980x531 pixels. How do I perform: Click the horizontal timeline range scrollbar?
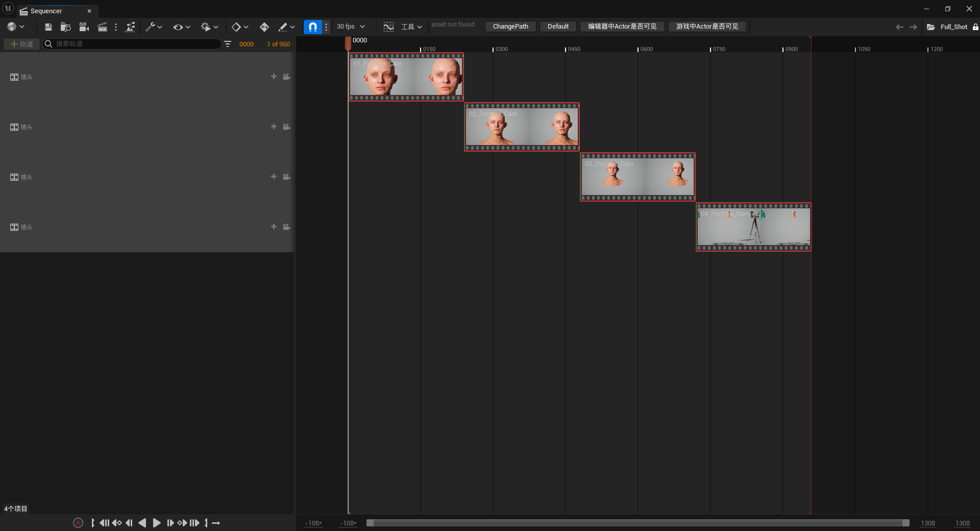pos(638,523)
